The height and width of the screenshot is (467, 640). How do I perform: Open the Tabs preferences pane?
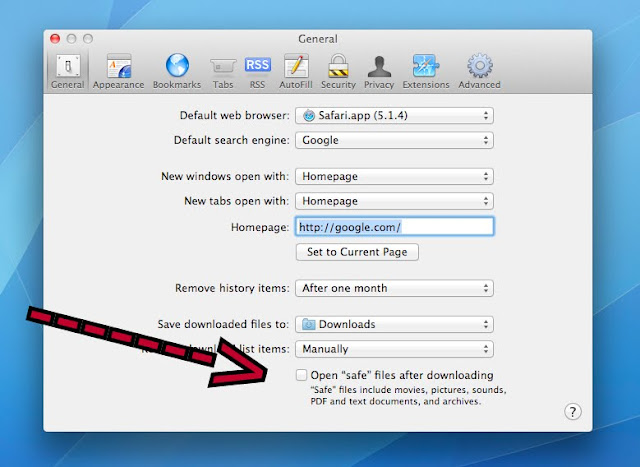223,71
